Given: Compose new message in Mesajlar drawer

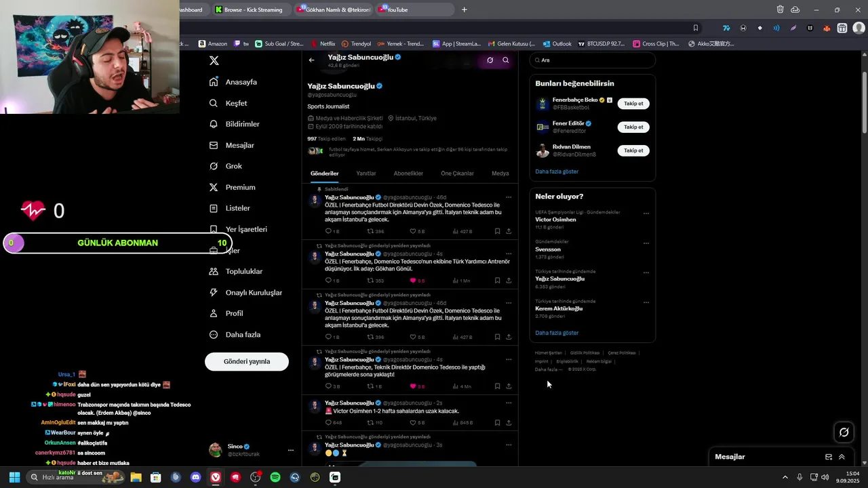Looking at the screenshot, I should point(828,457).
